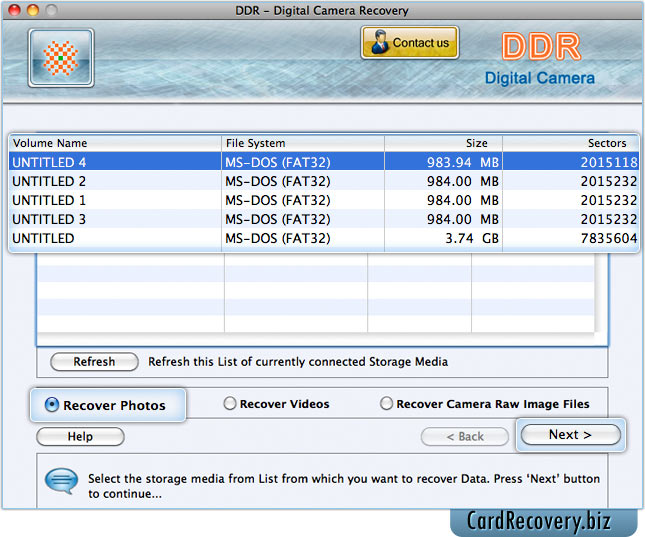This screenshot has height=537, width=645.
Task: Click the Contact us button
Action: click(410, 43)
